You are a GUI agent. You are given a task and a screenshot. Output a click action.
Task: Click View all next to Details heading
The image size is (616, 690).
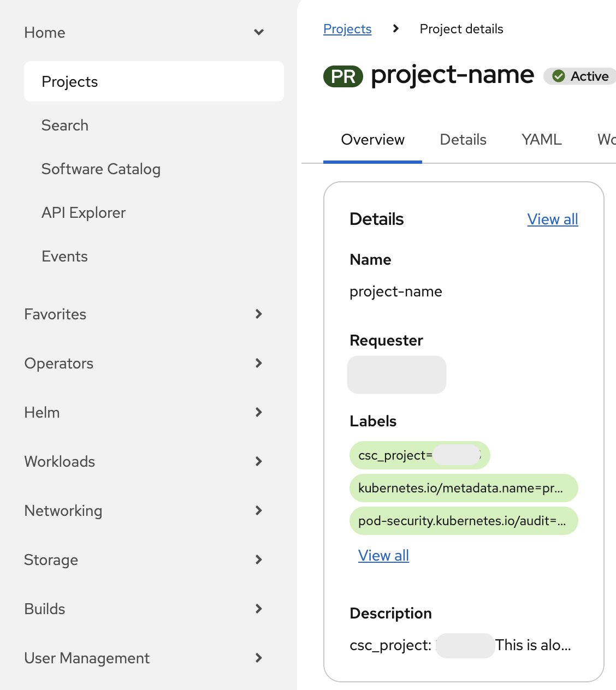(x=553, y=219)
